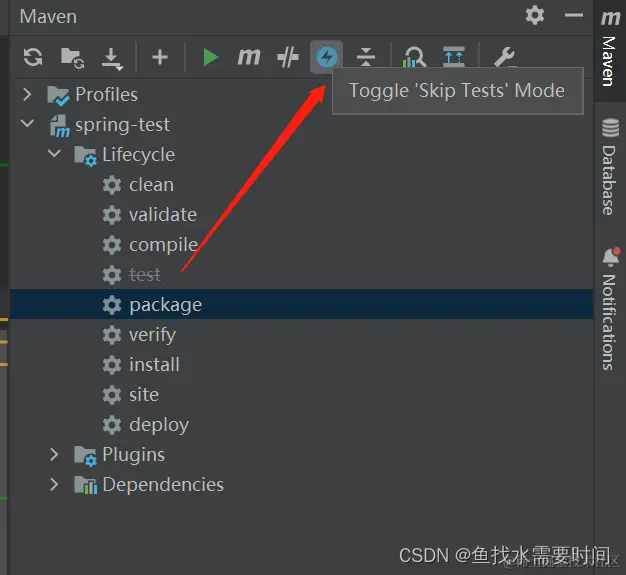Reload all Maven projects
This screenshot has height=575, width=626.
coord(33,57)
